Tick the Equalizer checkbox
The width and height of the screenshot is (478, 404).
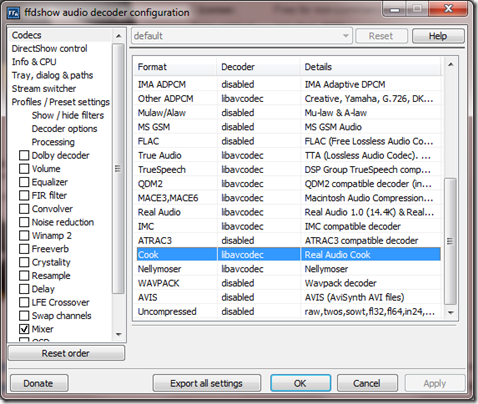24,182
